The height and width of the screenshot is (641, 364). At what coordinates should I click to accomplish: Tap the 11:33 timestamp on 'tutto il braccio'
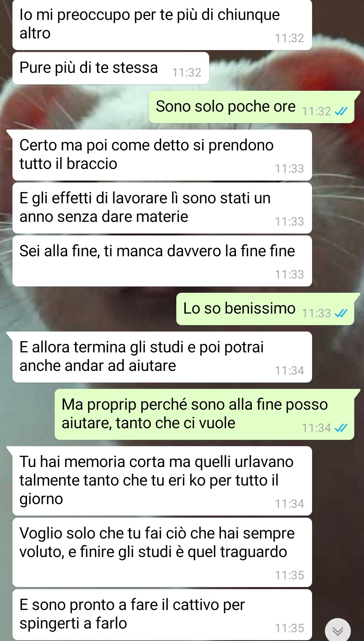(x=290, y=169)
